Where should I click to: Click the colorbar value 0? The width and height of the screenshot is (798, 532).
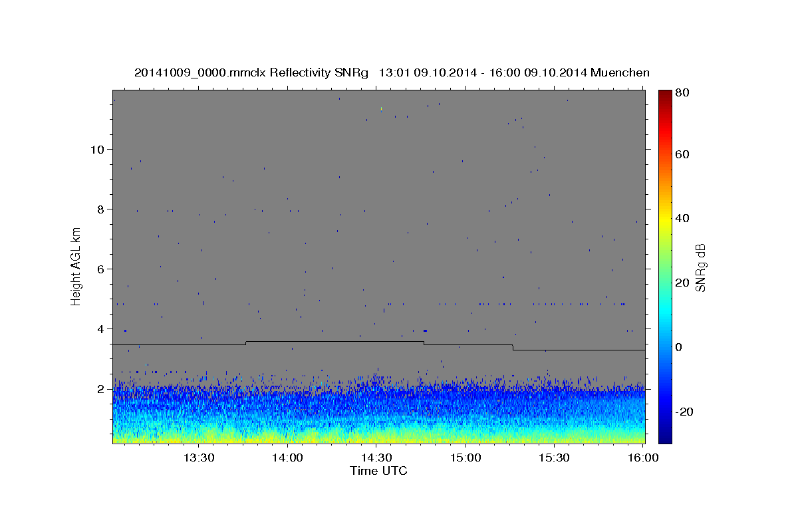tap(679, 347)
